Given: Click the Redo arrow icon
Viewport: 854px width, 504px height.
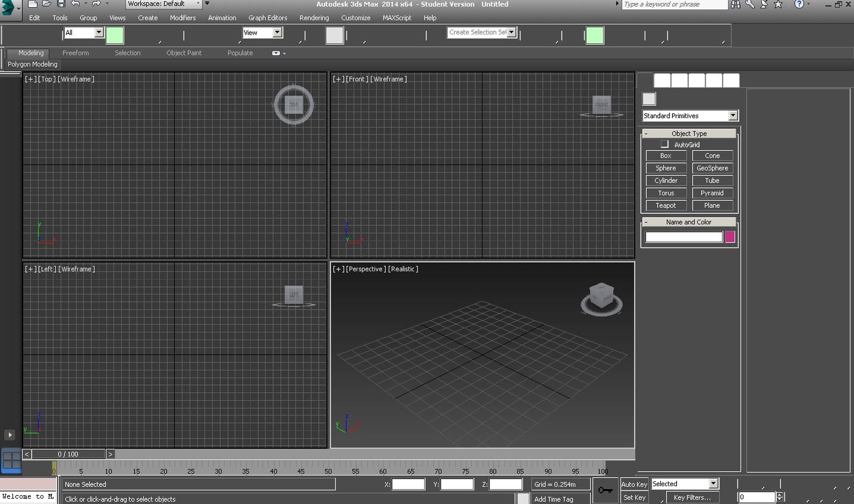Looking at the screenshot, I should [96, 4].
